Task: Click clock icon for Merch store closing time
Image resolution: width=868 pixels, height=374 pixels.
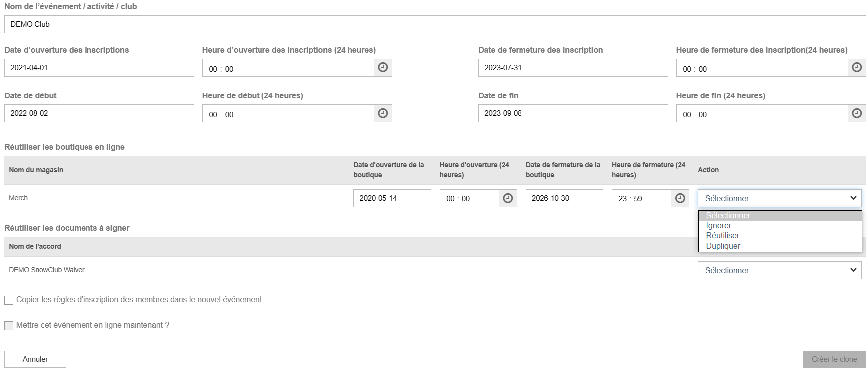Action: pos(680,198)
